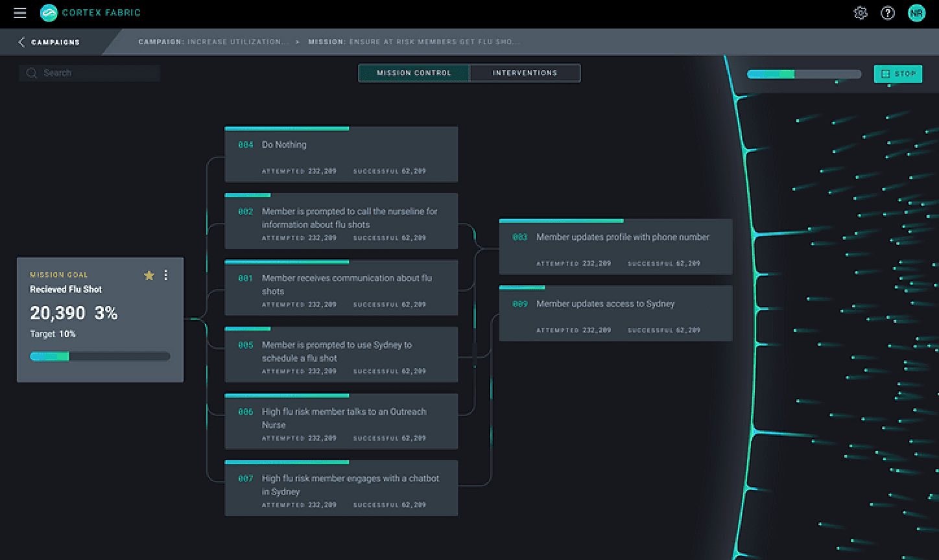
Task: Click the search magnifier icon
Action: pyautogui.click(x=31, y=73)
